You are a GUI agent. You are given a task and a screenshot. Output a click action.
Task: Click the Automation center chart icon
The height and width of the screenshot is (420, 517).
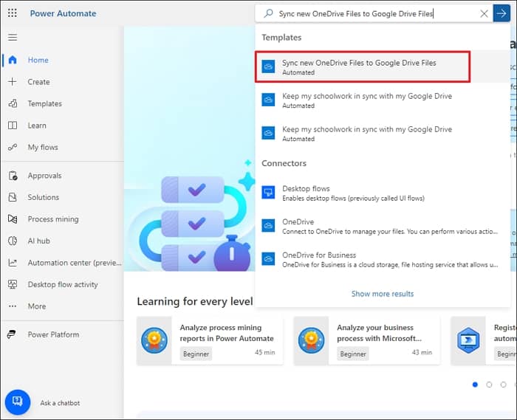tap(13, 263)
